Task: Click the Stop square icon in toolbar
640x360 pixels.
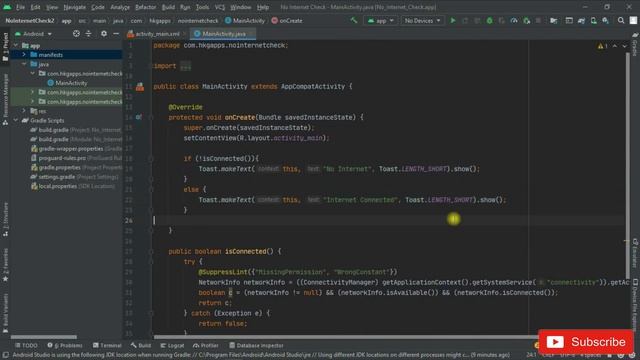Action: pos(538,20)
